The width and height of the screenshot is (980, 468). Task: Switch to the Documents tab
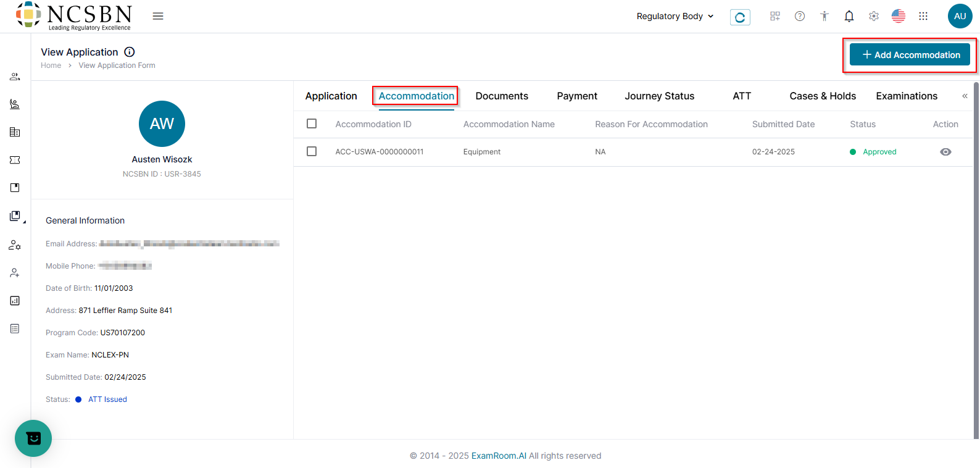502,96
